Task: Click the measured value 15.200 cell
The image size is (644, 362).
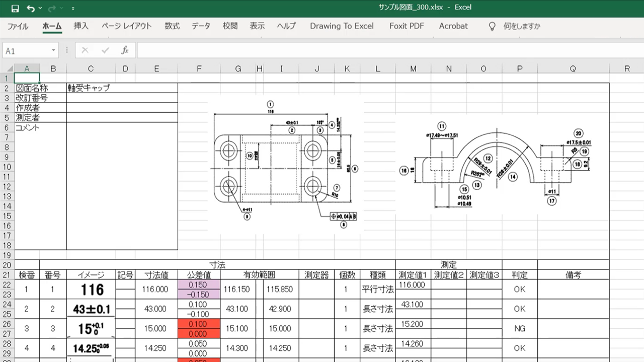Action: 414,324
